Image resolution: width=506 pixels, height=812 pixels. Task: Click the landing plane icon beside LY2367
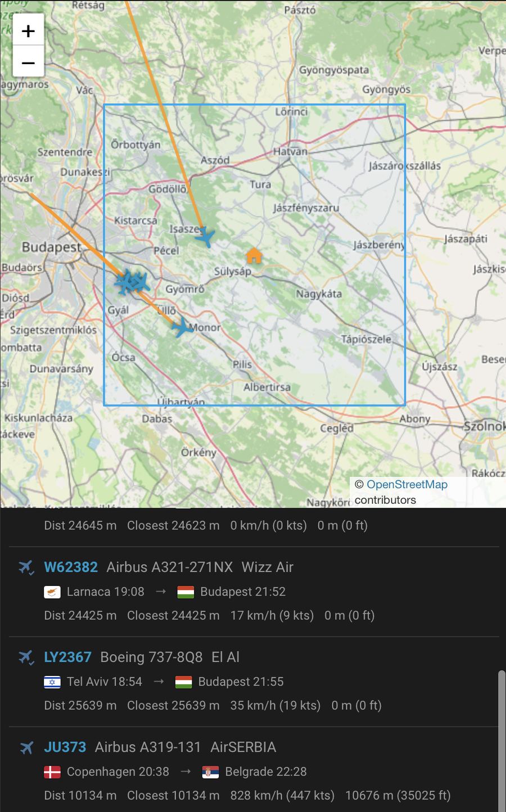pos(26,657)
